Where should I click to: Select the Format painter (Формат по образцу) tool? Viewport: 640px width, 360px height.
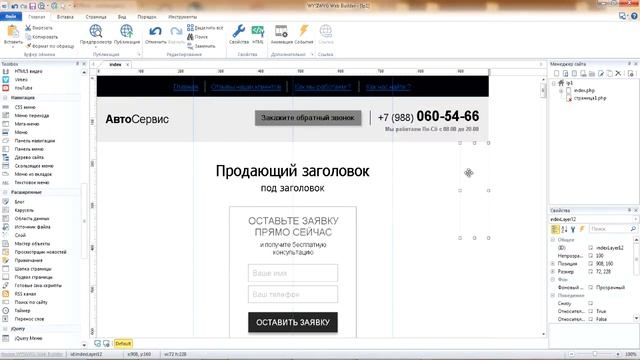[49, 46]
